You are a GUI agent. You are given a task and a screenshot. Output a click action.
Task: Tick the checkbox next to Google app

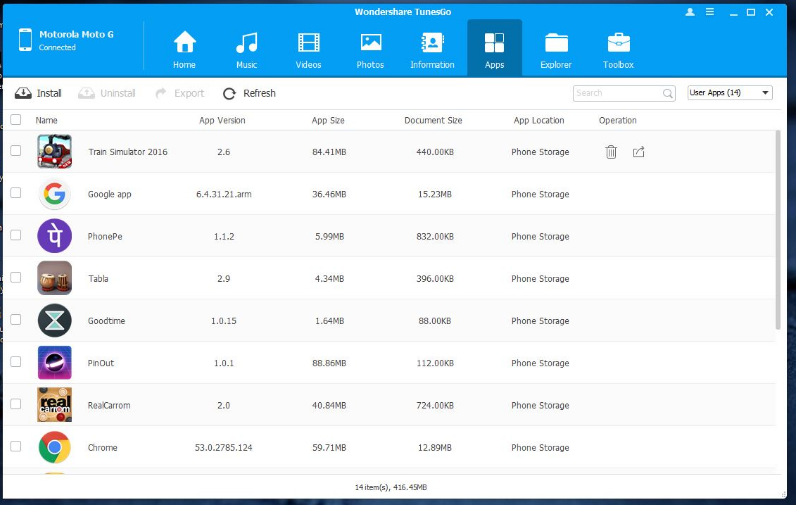point(15,193)
